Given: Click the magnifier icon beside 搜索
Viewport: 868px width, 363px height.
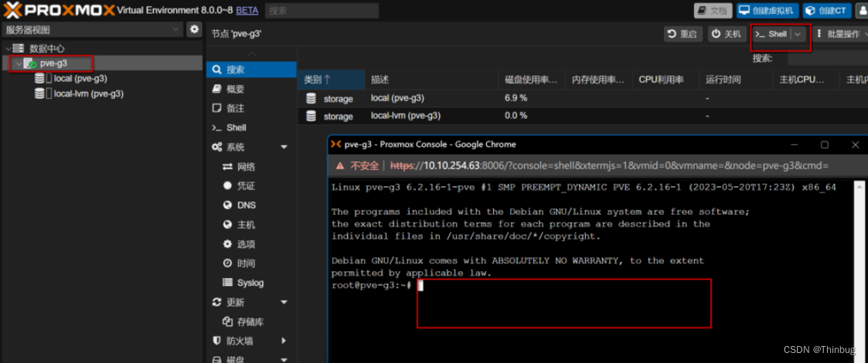Looking at the screenshot, I should coord(217,70).
